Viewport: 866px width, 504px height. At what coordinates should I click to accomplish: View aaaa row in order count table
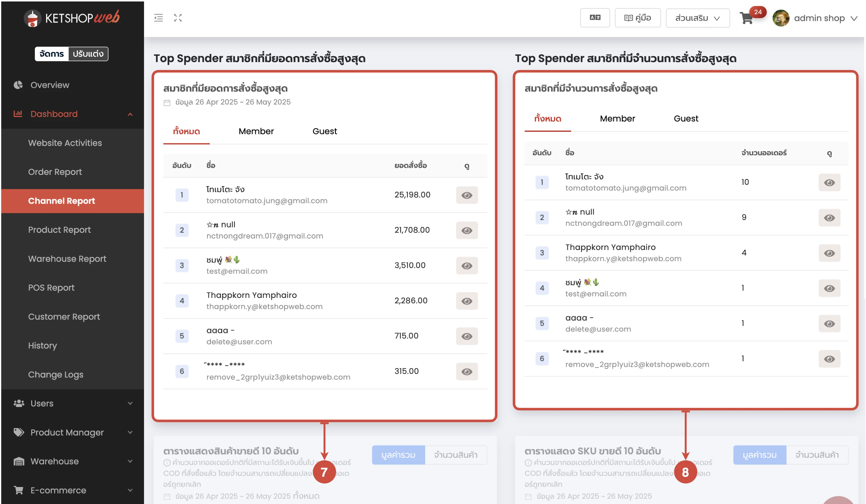[x=829, y=324]
